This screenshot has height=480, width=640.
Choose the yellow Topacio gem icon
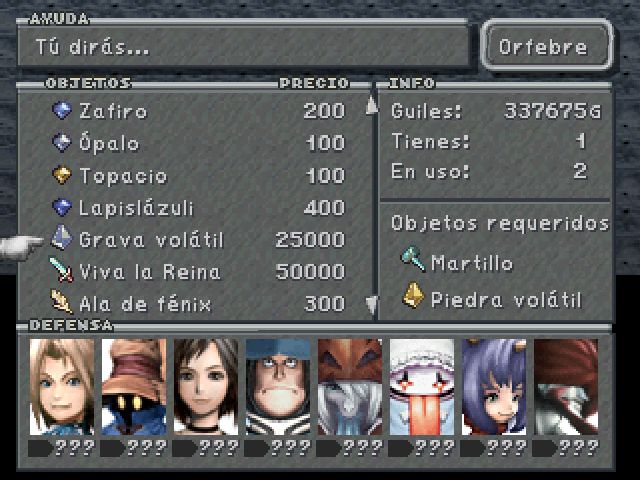pos(62,175)
